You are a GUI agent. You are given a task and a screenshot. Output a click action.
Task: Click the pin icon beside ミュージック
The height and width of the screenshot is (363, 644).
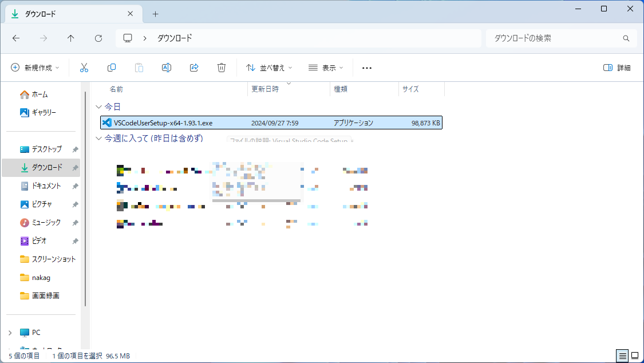tap(75, 223)
